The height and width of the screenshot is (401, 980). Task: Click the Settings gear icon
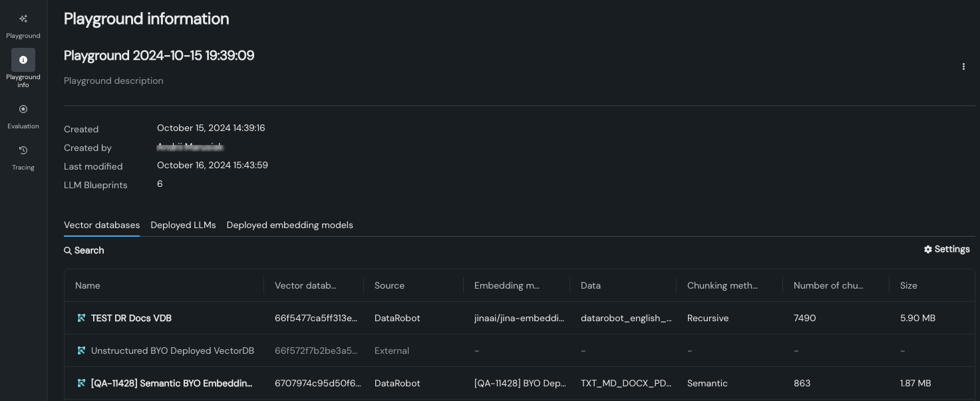point(928,249)
